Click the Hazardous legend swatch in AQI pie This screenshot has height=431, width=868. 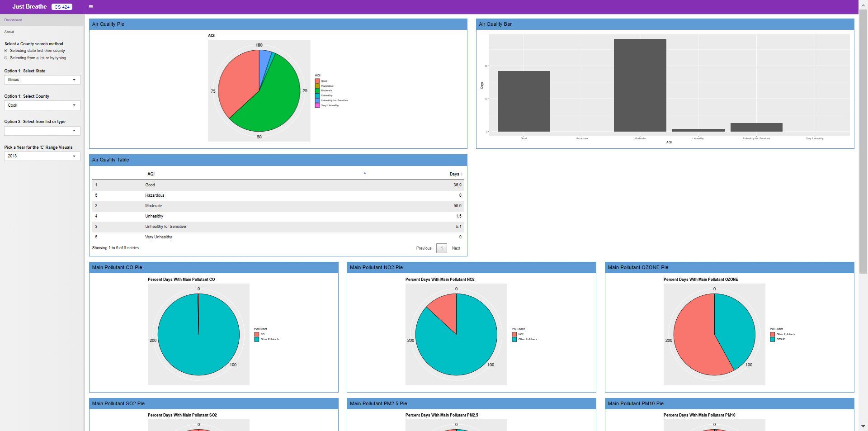click(317, 86)
